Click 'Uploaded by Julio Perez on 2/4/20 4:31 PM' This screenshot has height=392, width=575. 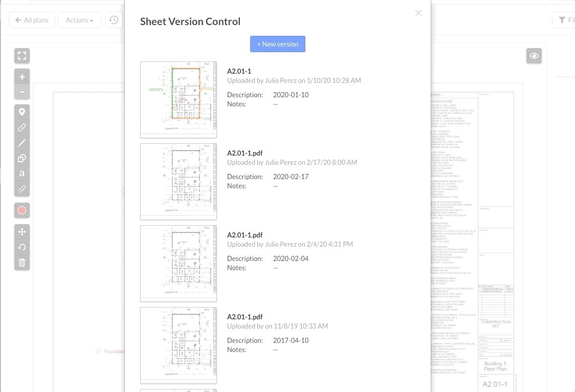click(x=290, y=244)
